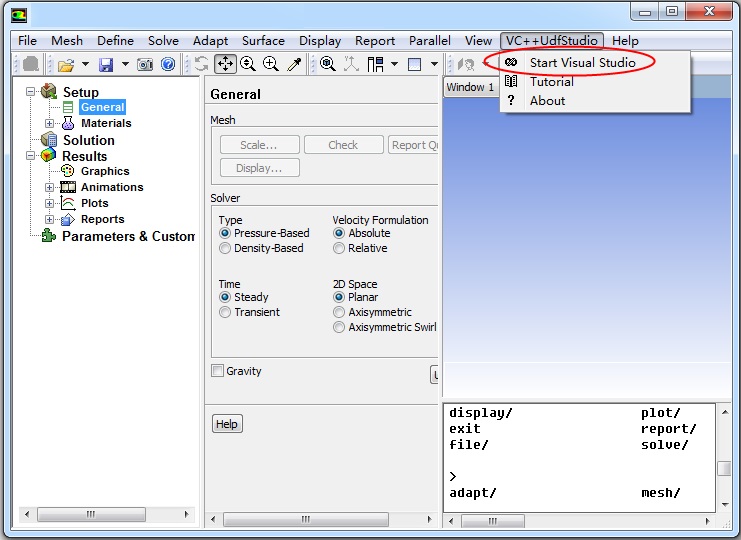741x540 pixels.
Task: Select Axisymmetric 2D space option
Action: pos(340,312)
